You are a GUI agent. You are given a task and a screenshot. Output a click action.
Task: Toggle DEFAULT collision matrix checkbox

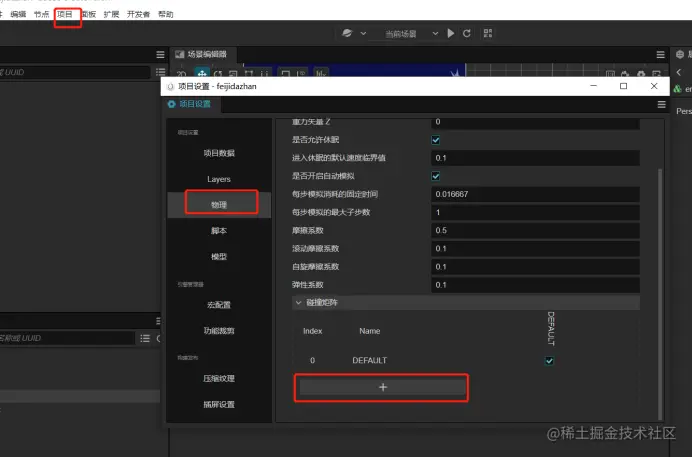(549, 361)
